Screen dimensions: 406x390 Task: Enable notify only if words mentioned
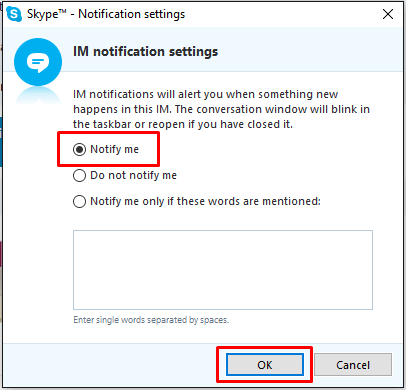point(79,201)
